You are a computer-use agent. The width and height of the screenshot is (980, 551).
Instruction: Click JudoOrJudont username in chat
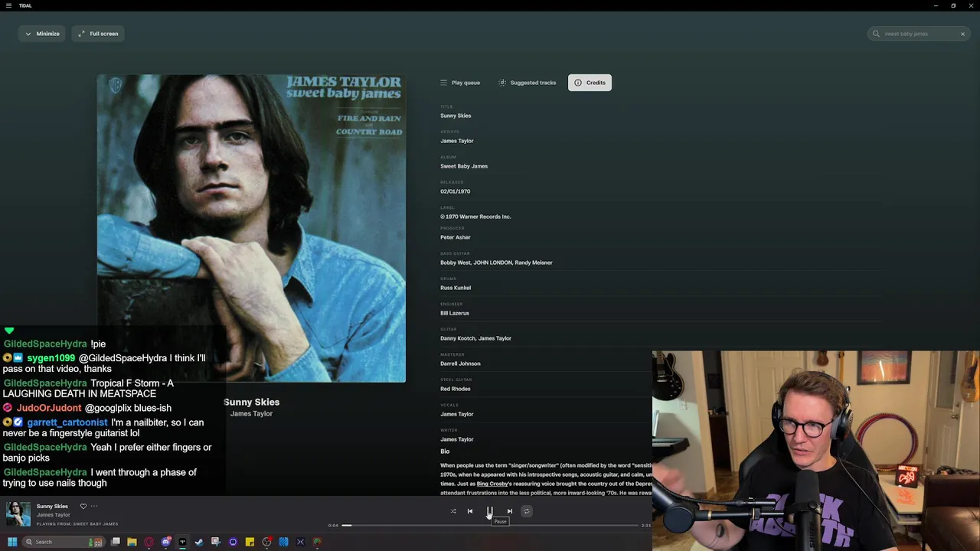(x=49, y=408)
